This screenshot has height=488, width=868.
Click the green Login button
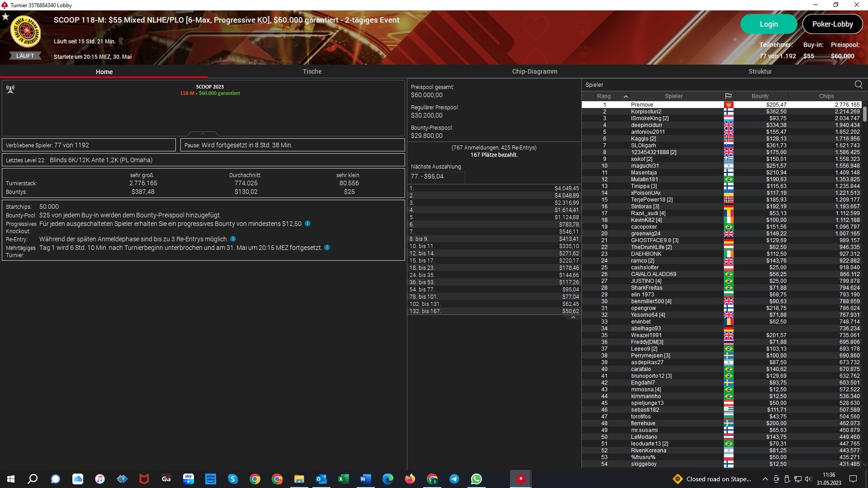pyautogui.click(x=769, y=24)
